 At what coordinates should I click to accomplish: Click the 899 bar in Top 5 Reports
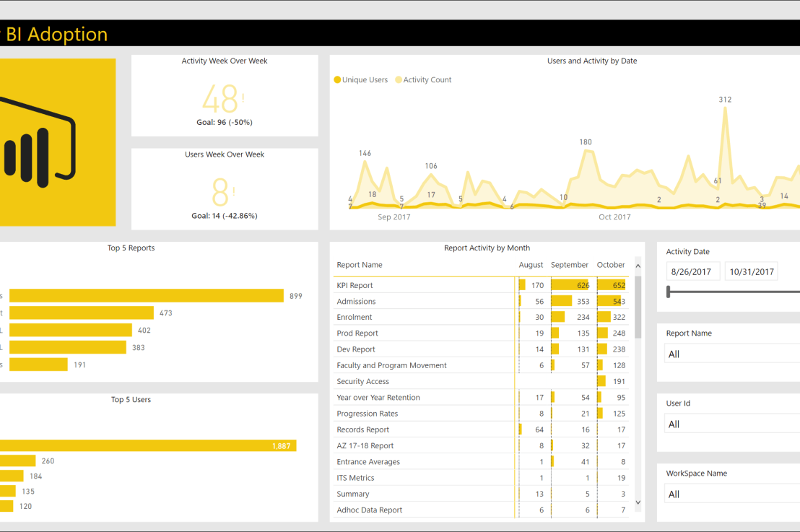click(144, 295)
